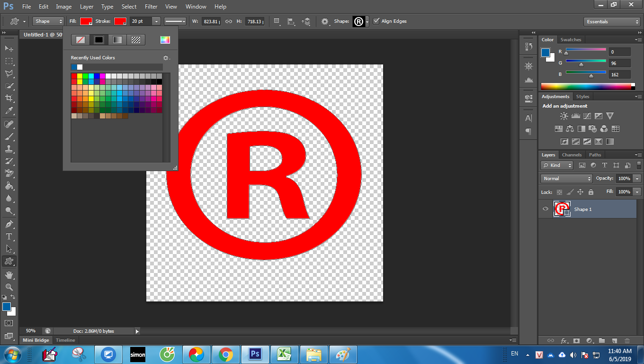Click the zoom percentage 50% field
Viewport: 644px width, 364px height.
click(x=31, y=331)
